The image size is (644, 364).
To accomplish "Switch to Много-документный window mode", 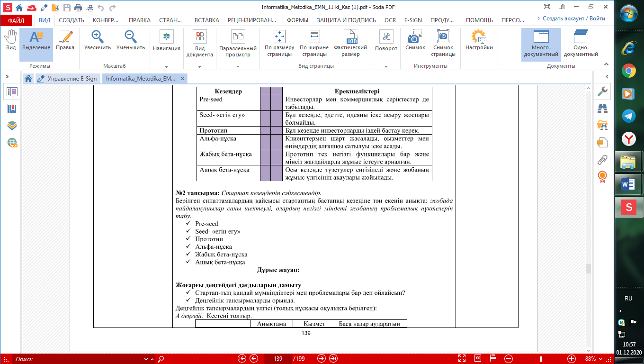I will pyautogui.click(x=541, y=44).
